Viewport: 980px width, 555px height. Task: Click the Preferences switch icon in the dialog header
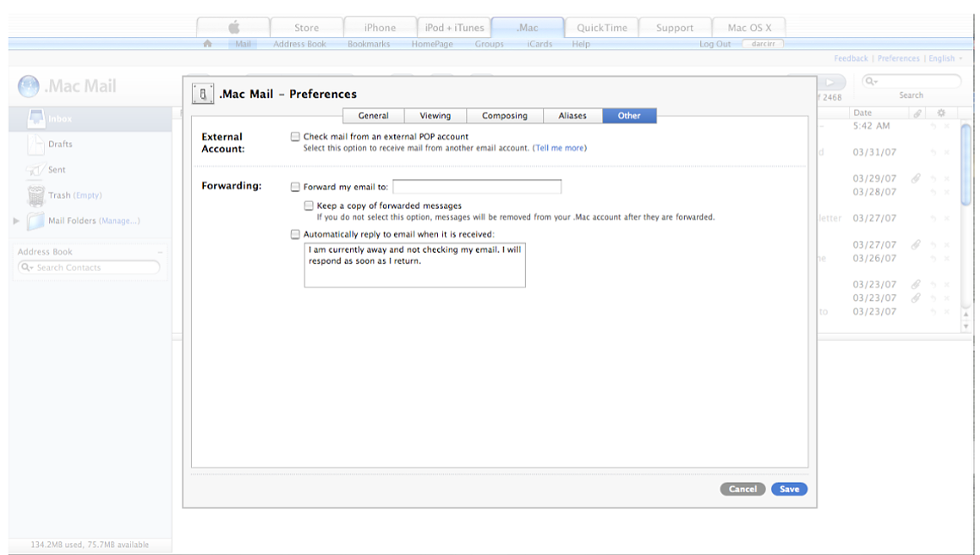(x=202, y=94)
